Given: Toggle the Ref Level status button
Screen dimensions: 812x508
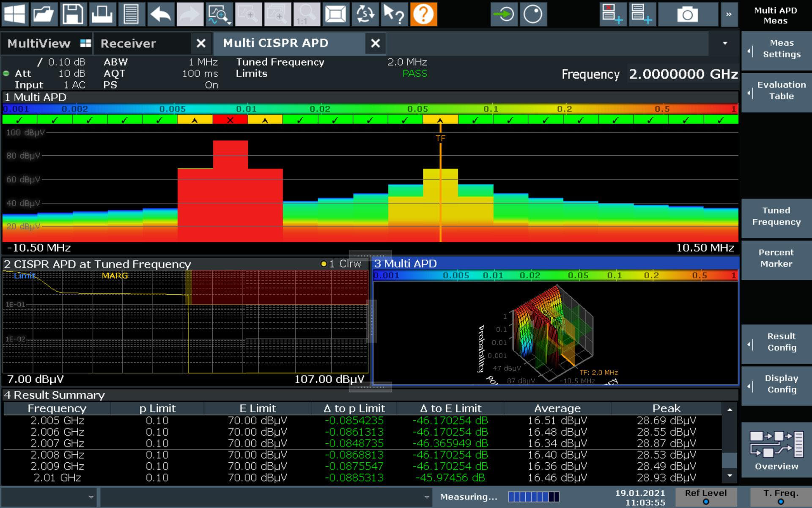Looking at the screenshot, I should 705,496.
